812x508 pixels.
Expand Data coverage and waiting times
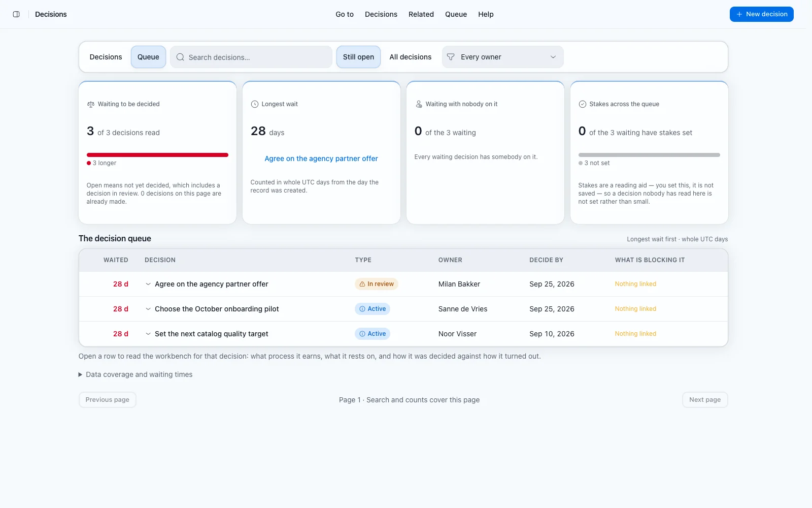136,374
